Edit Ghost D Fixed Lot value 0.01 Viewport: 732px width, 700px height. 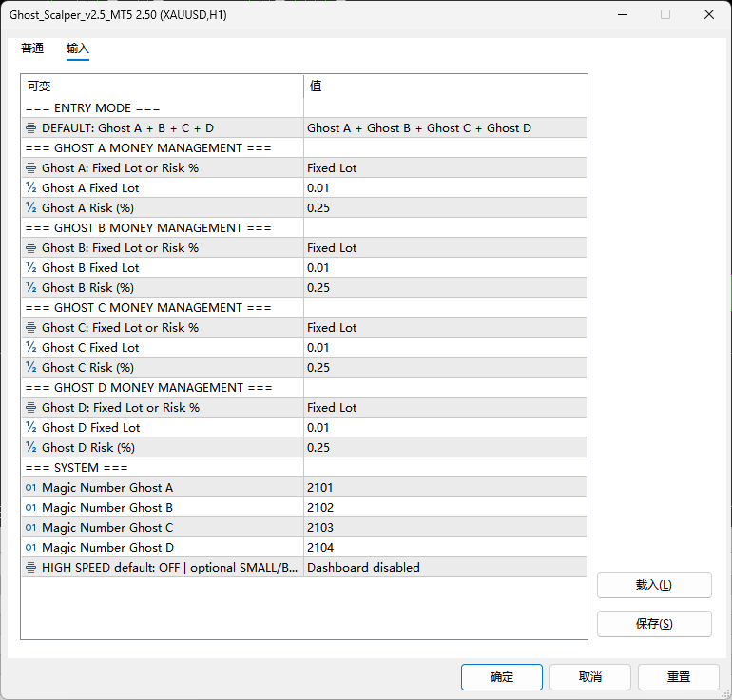tap(445, 427)
